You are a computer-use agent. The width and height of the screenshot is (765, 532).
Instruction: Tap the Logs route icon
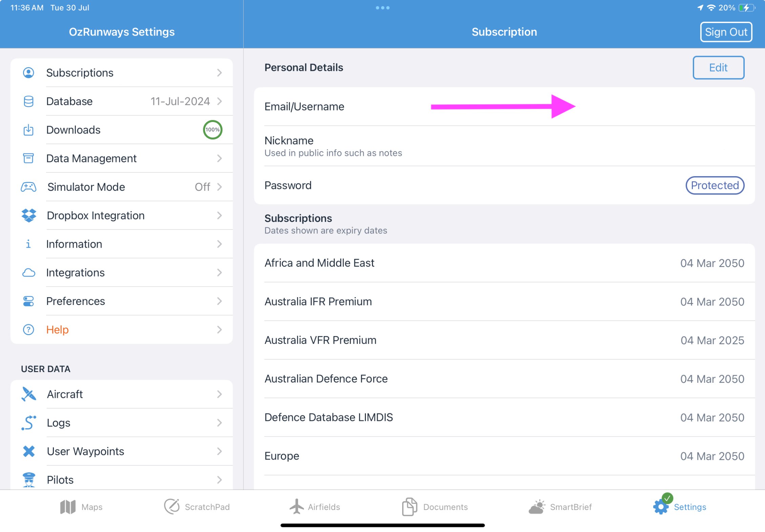29,423
